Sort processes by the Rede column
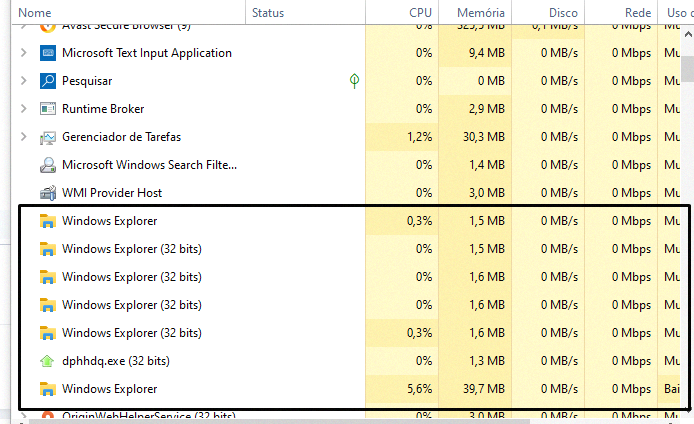The height and width of the screenshot is (424, 694). 621,12
